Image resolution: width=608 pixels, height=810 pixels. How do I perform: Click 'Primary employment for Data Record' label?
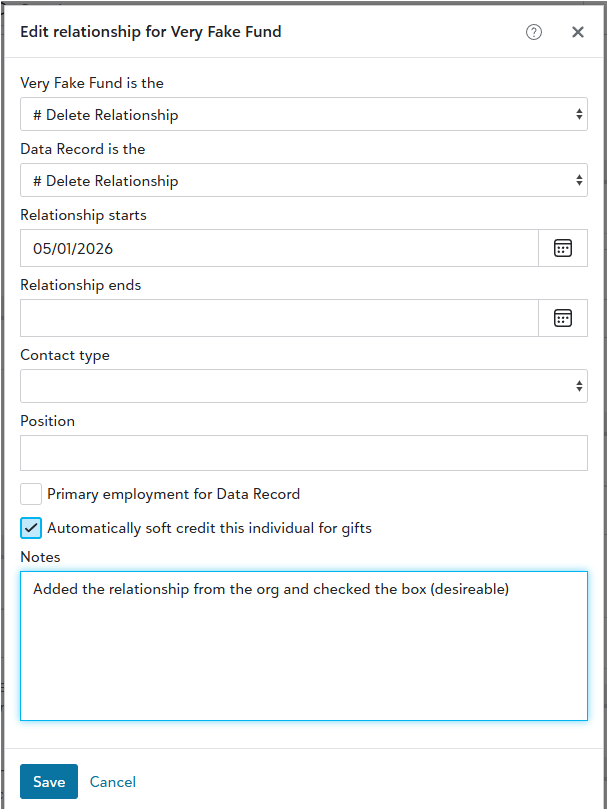[x=174, y=494]
